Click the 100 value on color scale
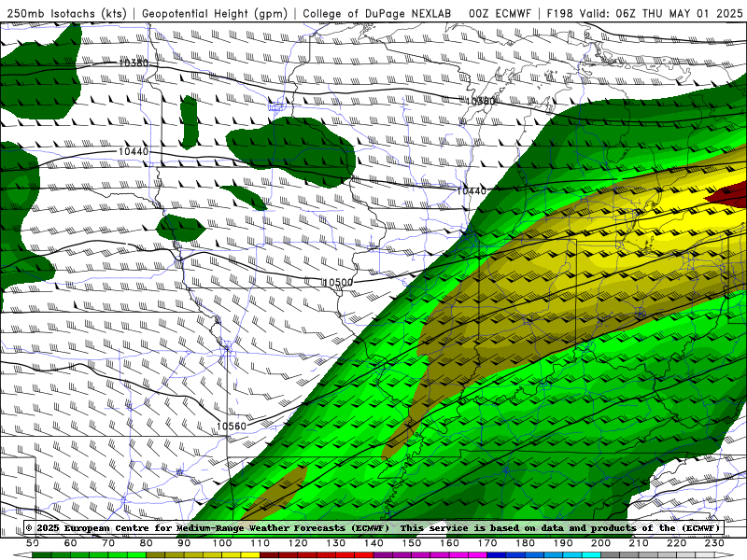 (x=222, y=543)
